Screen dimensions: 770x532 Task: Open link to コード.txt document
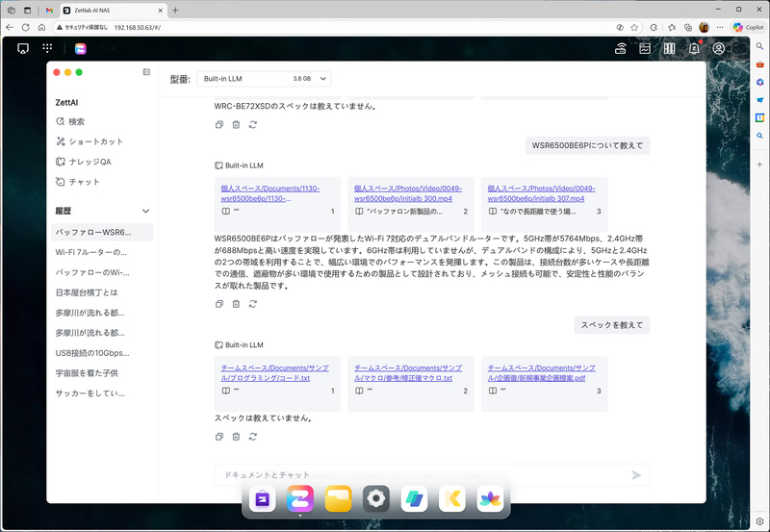coord(274,373)
